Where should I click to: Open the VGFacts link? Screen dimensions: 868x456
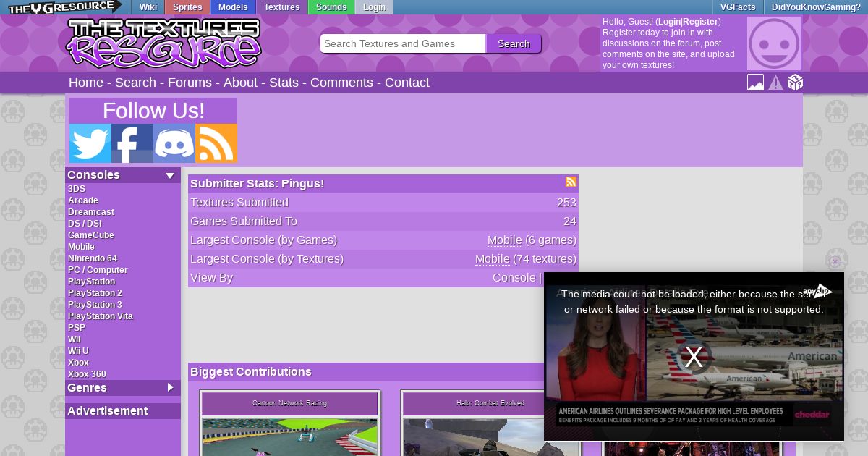[738, 7]
